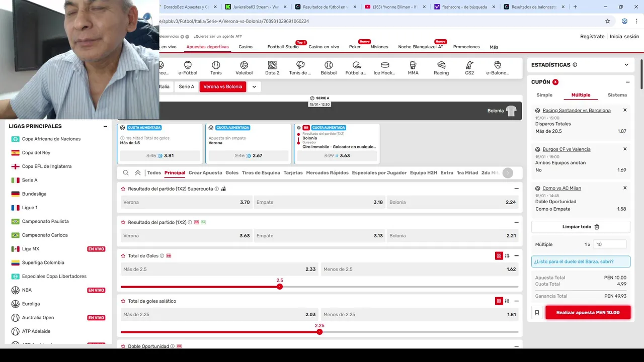Image resolution: width=644 pixels, height=362 pixels.
Task: Collapse the Cupón panel
Action: tap(628, 82)
